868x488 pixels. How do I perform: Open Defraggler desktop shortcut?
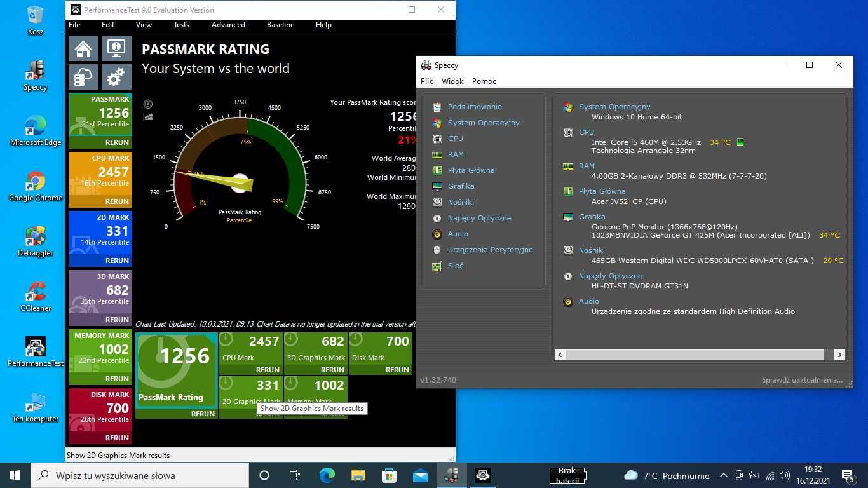coord(36,241)
